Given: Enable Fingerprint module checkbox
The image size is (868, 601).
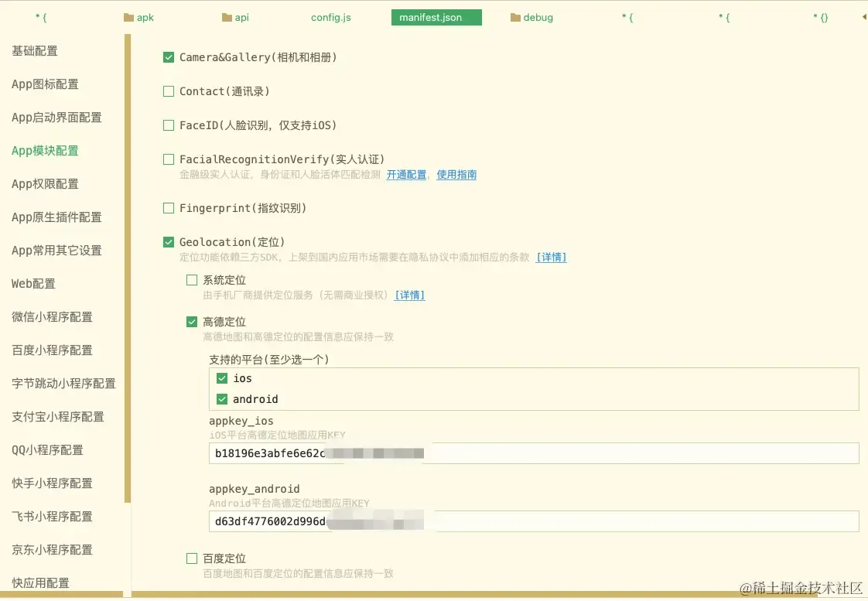Looking at the screenshot, I should [169, 208].
